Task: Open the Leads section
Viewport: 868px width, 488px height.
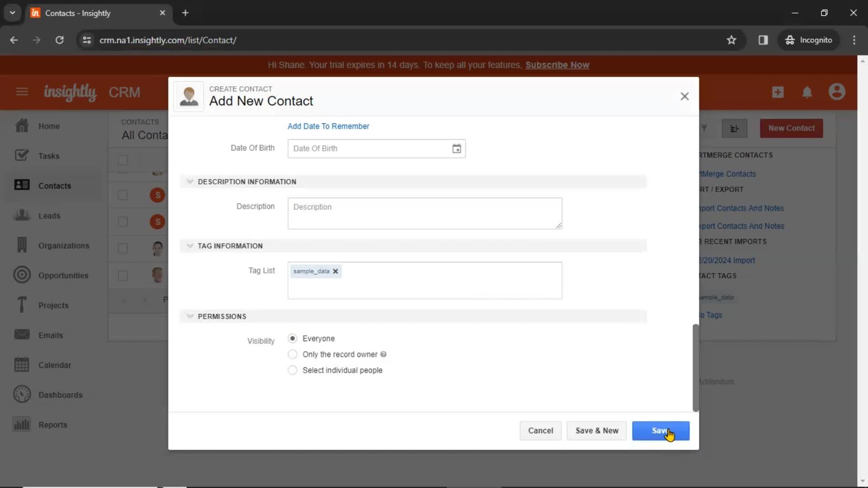Action: [x=49, y=216]
